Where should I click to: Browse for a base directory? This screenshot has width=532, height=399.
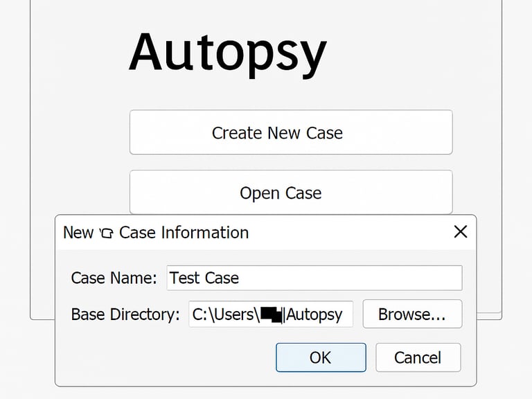pyautogui.click(x=412, y=314)
